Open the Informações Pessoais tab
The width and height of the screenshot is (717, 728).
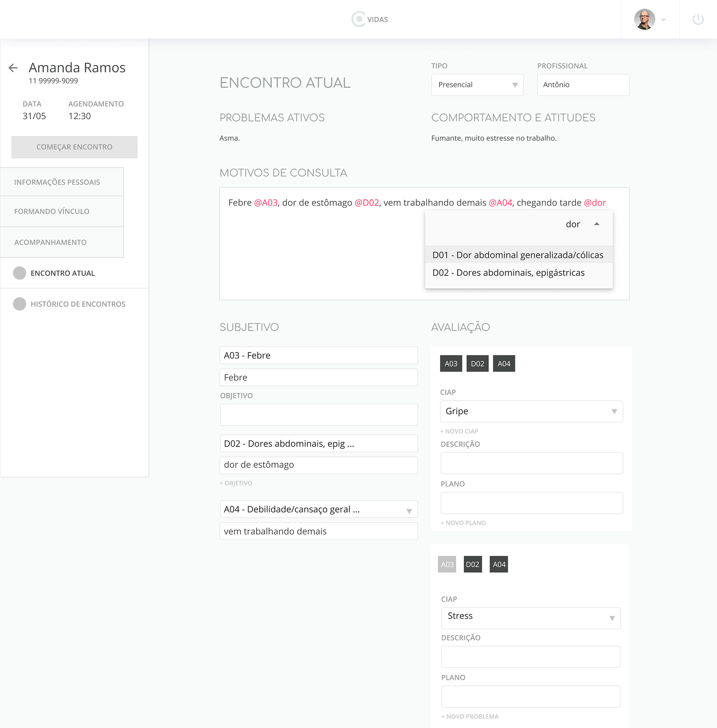[x=62, y=182]
